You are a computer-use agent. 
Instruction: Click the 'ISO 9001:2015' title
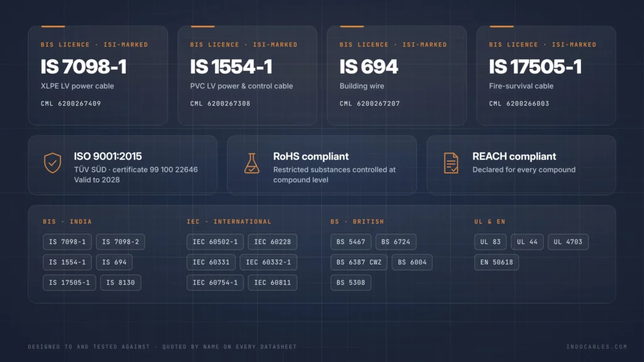[108, 156]
